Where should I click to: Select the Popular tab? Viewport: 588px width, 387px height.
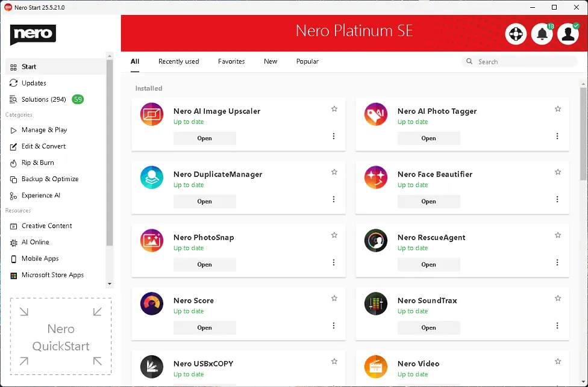[x=307, y=61]
